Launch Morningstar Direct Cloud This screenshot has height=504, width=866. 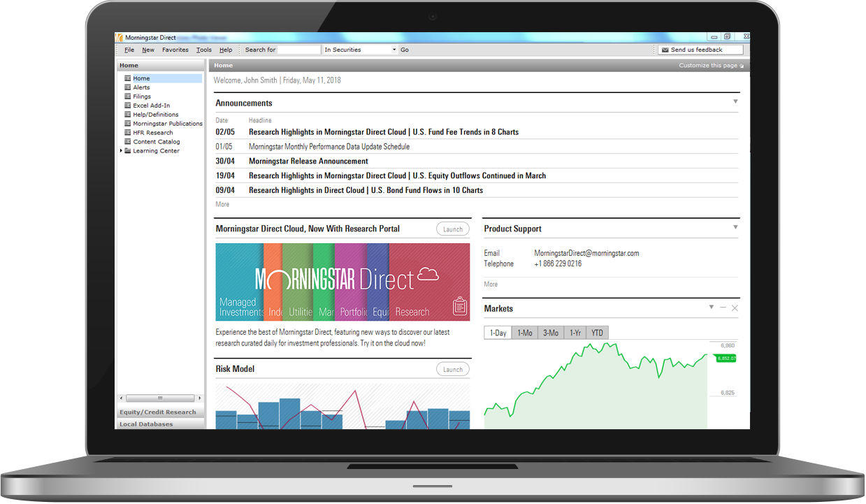coord(452,229)
